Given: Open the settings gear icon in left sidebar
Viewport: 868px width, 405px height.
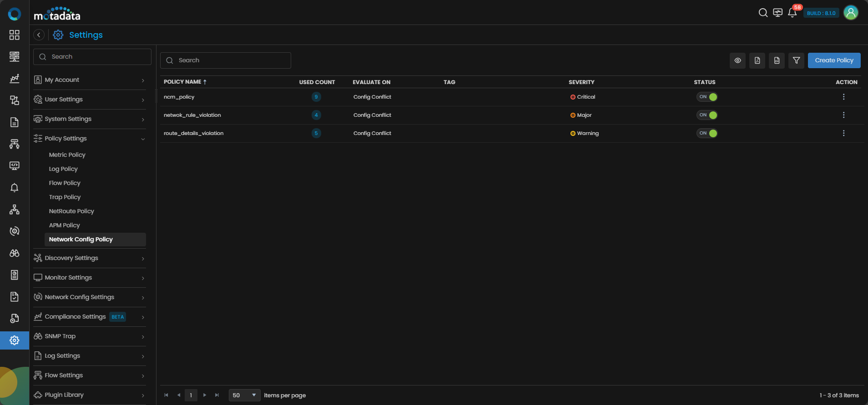Looking at the screenshot, I should pos(15,340).
